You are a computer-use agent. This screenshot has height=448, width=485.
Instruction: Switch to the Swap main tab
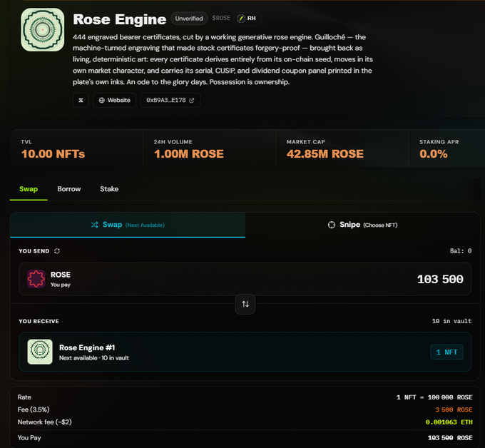pos(29,189)
